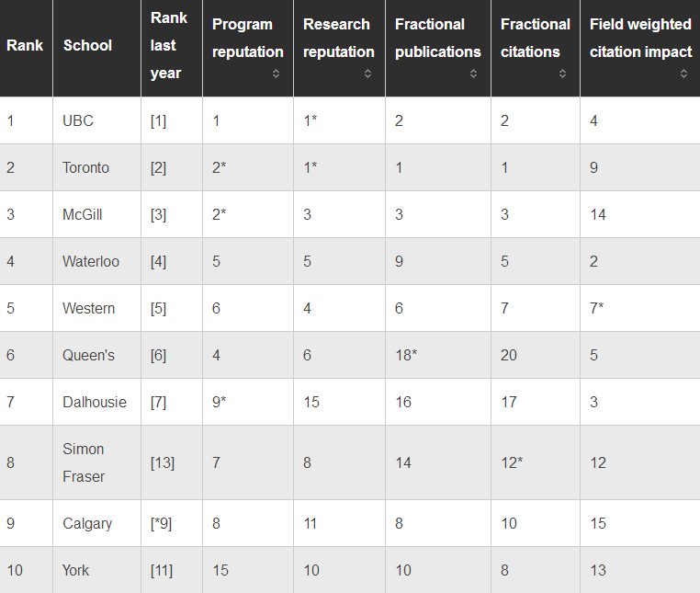Select McGill in the School column
The width and height of the screenshot is (700, 593).
pos(82,214)
